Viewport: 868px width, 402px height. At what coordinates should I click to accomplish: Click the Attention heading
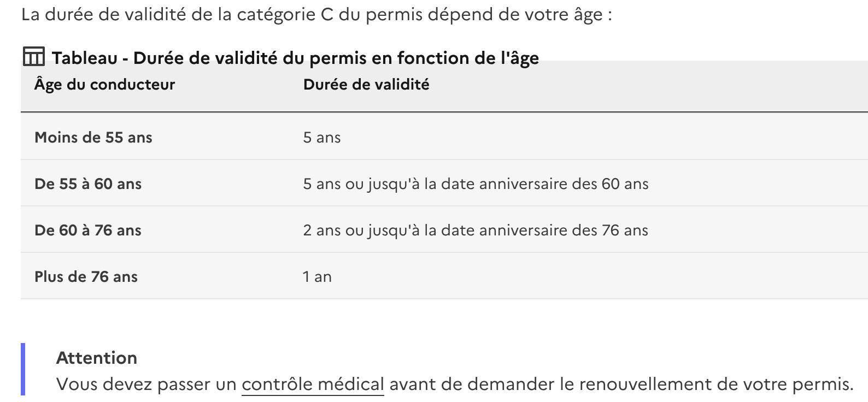click(x=97, y=358)
